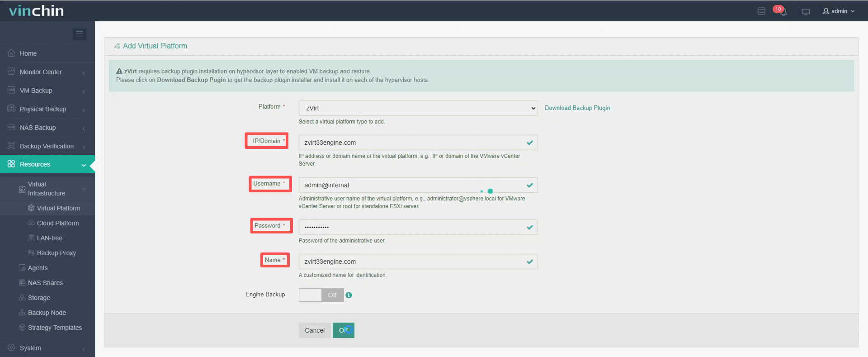This screenshot has height=357, width=868.
Task: Click the NAS Backup icon
Action: point(11,127)
